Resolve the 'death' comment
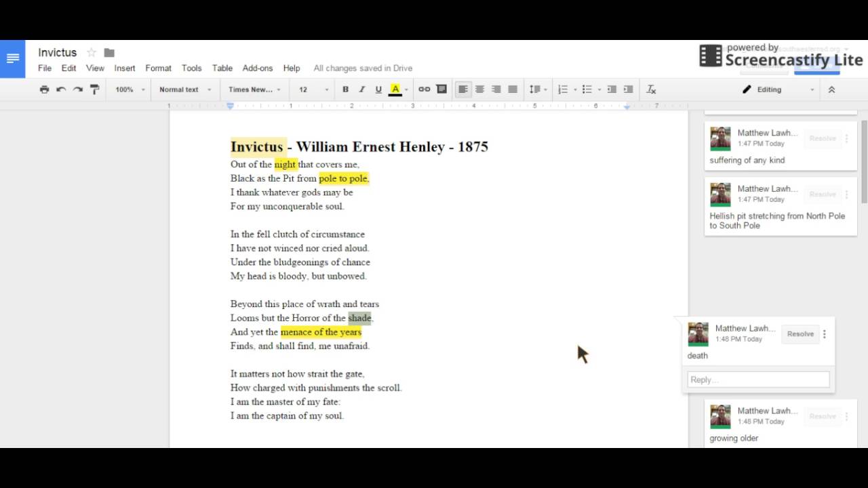868x488 pixels. coord(800,334)
